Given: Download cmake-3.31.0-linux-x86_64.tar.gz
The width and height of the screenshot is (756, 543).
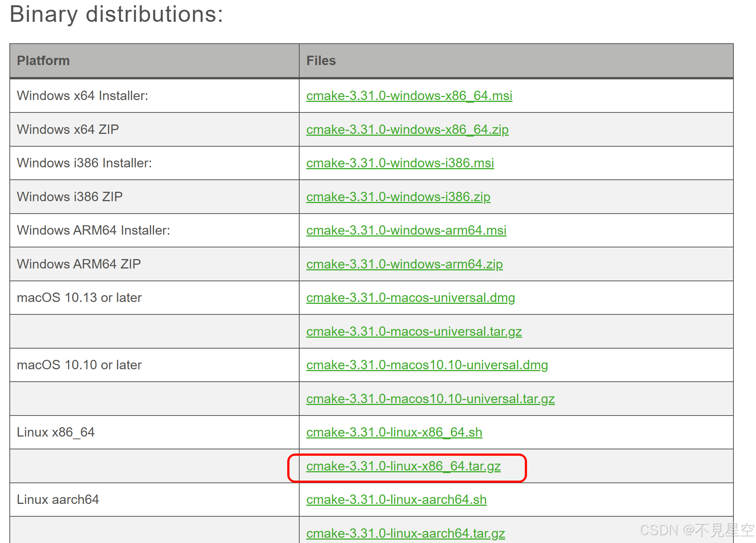Looking at the screenshot, I should click(x=403, y=466).
